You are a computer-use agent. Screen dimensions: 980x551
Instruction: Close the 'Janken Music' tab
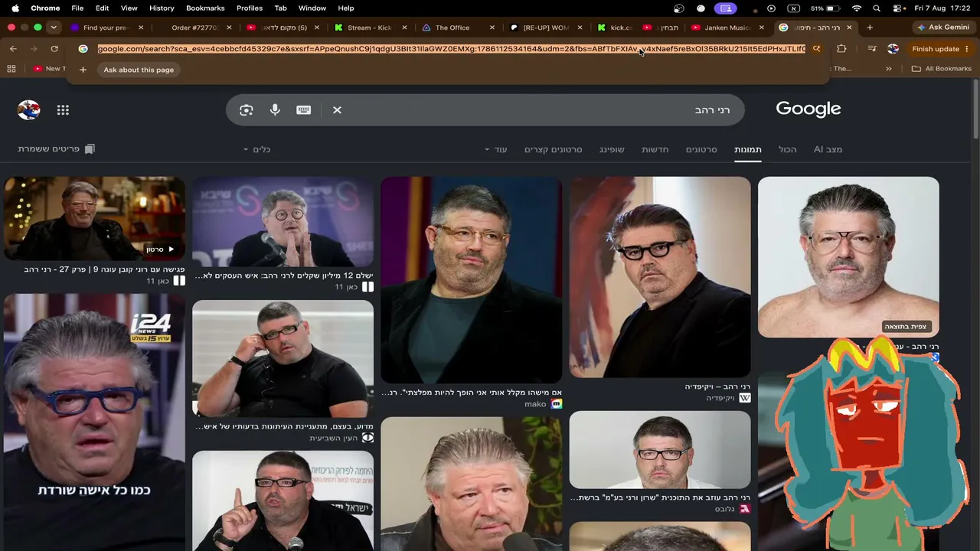click(x=761, y=28)
